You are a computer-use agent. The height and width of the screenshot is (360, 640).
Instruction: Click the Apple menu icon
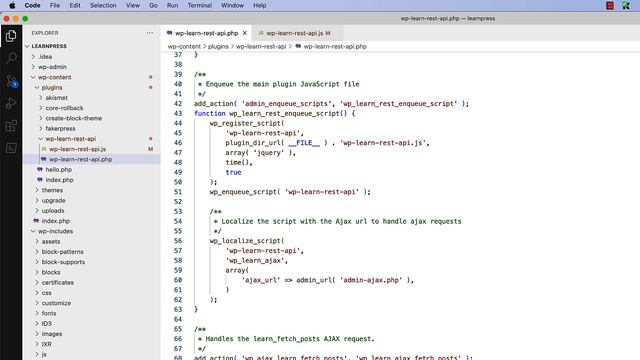pyautogui.click(x=12, y=5)
